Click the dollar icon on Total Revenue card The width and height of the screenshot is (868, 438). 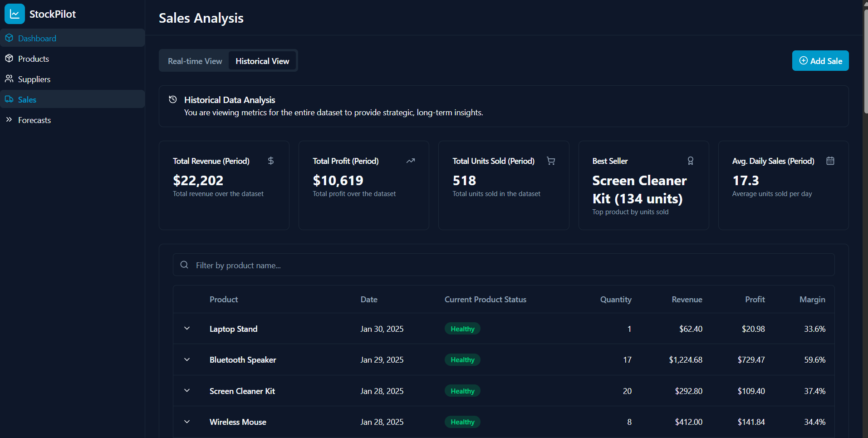pyautogui.click(x=270, y=161)
